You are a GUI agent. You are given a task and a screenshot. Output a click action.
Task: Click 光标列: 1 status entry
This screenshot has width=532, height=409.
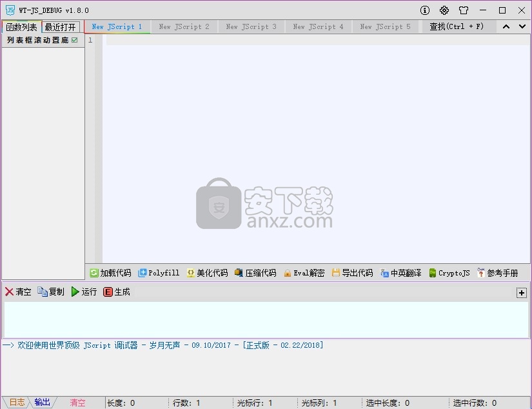(319, 403)
